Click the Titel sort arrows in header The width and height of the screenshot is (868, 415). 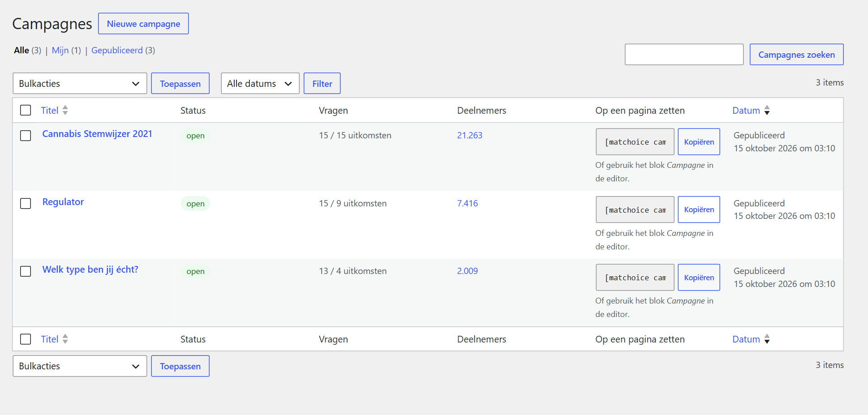65,110
